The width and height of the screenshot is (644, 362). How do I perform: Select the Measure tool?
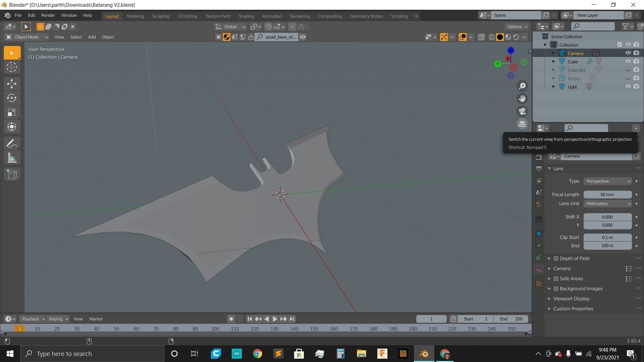pos(12,158)
